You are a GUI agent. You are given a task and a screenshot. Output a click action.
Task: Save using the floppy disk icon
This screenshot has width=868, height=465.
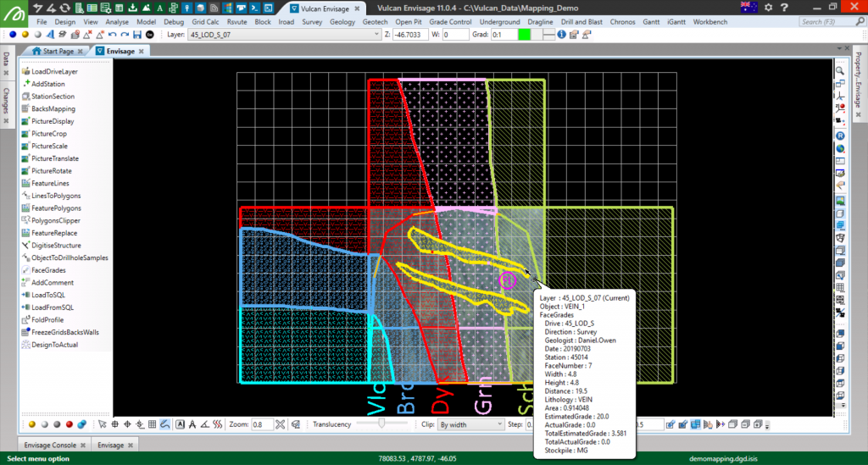tap(137, 34)
